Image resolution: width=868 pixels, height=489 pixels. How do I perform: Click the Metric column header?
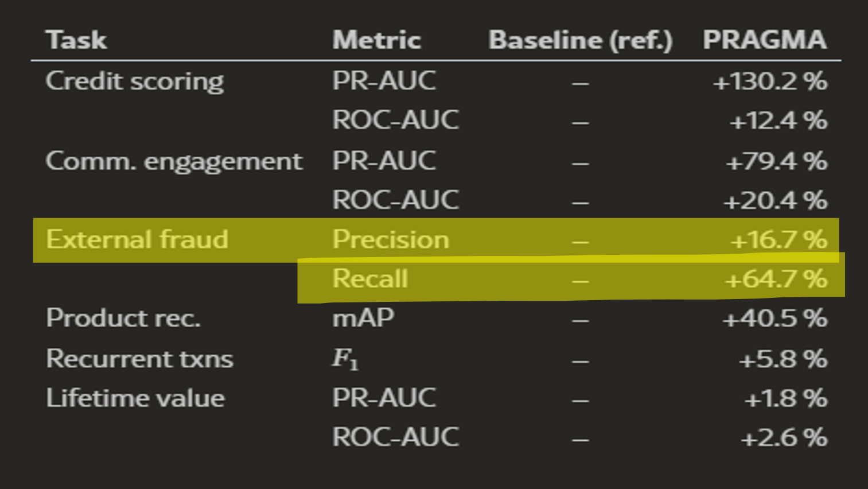(x=376, y=40)
